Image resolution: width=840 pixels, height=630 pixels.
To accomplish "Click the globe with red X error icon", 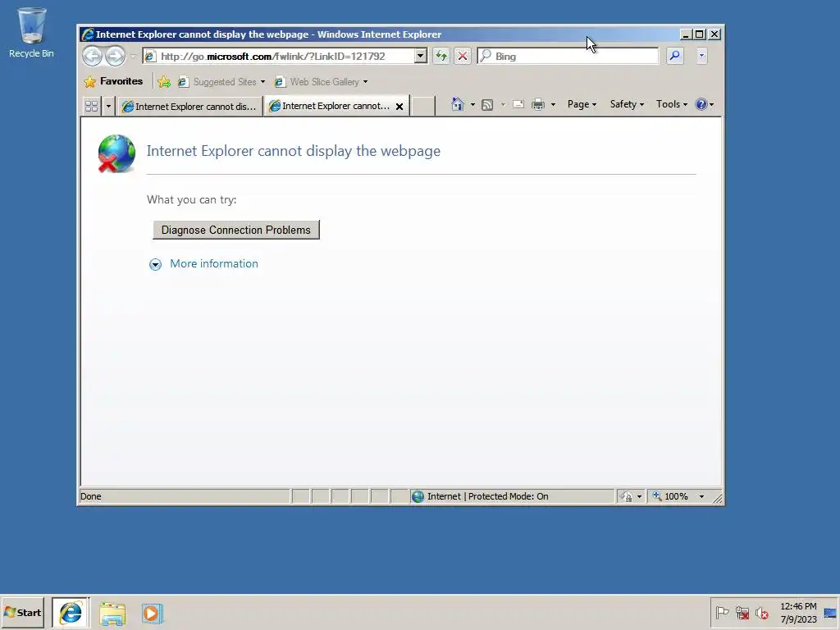I will click(x=116, y=153).
